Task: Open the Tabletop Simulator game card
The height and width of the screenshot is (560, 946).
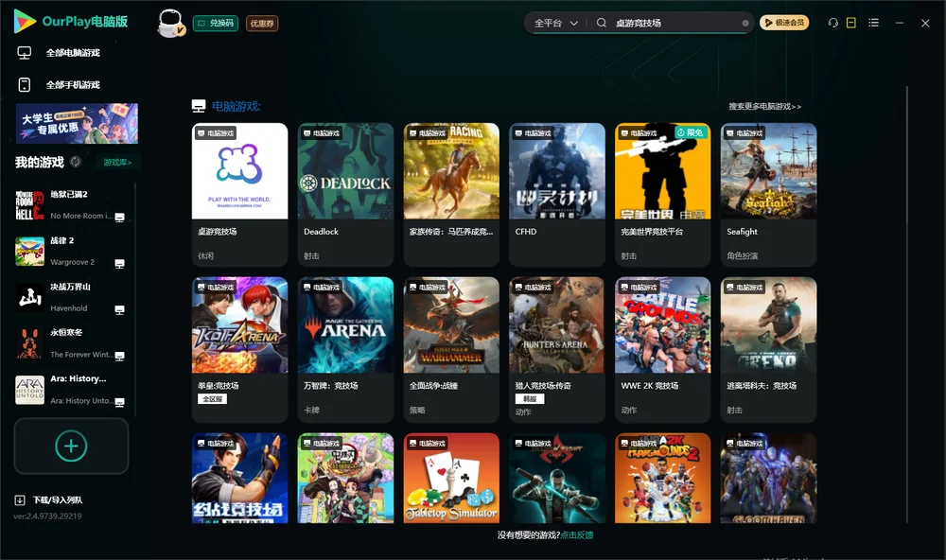Action: [x=451, y=478]
